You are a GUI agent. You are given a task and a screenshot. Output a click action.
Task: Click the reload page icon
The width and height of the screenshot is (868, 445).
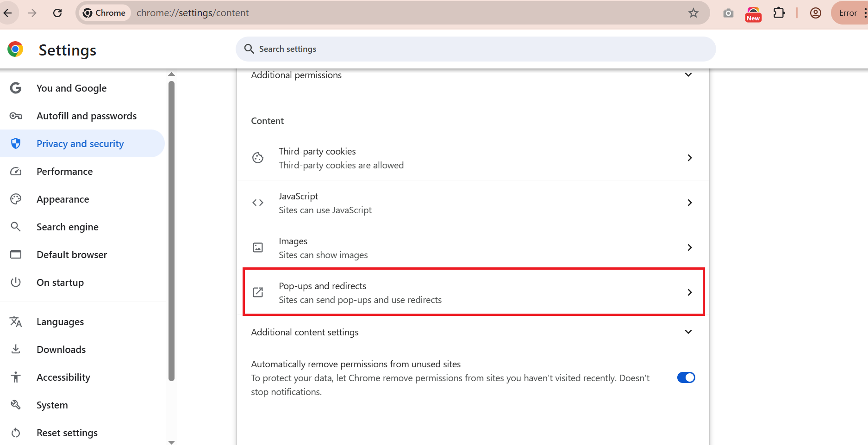pyautogui.click(x=57, y=13)
